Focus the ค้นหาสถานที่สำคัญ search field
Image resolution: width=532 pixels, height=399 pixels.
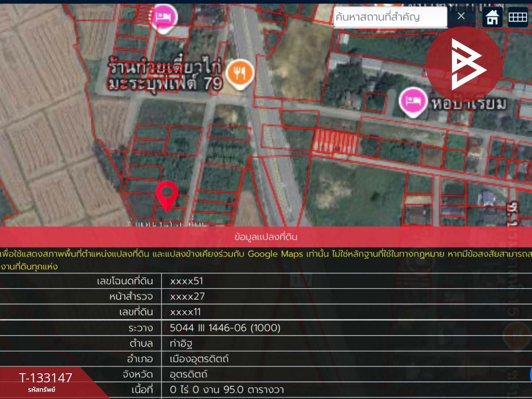390,17
